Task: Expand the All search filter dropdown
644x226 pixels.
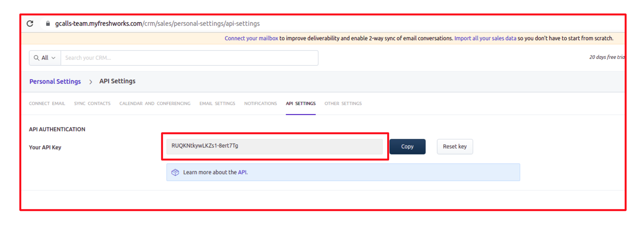Action: point(49,58)
